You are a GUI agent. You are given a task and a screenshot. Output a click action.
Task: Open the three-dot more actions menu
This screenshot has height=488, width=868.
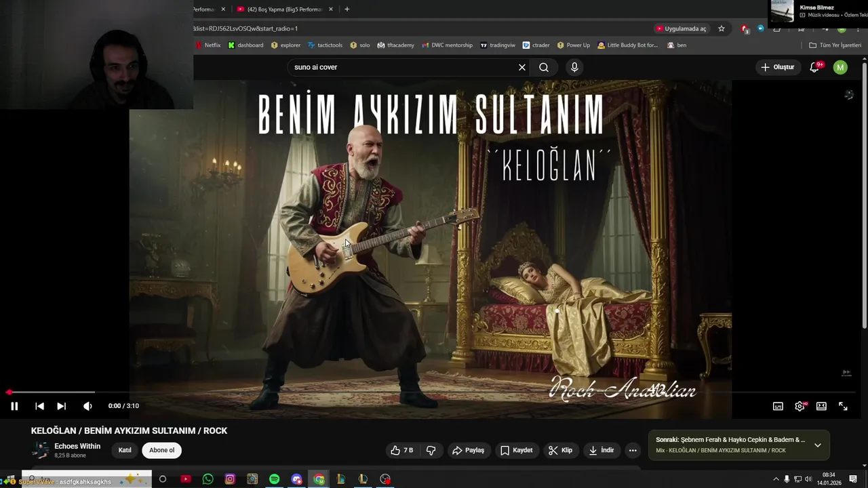tap(633, 450)
